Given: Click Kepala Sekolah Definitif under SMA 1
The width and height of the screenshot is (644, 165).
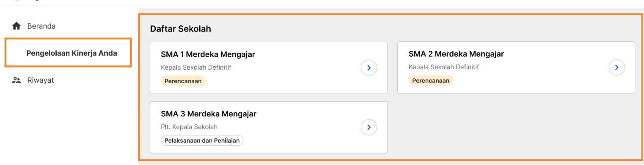Looking at the screenshot, I should 196,67.
